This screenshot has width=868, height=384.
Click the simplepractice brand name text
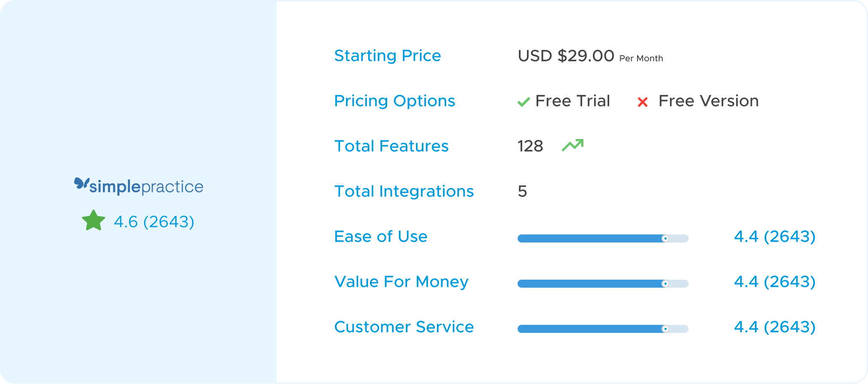(x=146, y=187)
